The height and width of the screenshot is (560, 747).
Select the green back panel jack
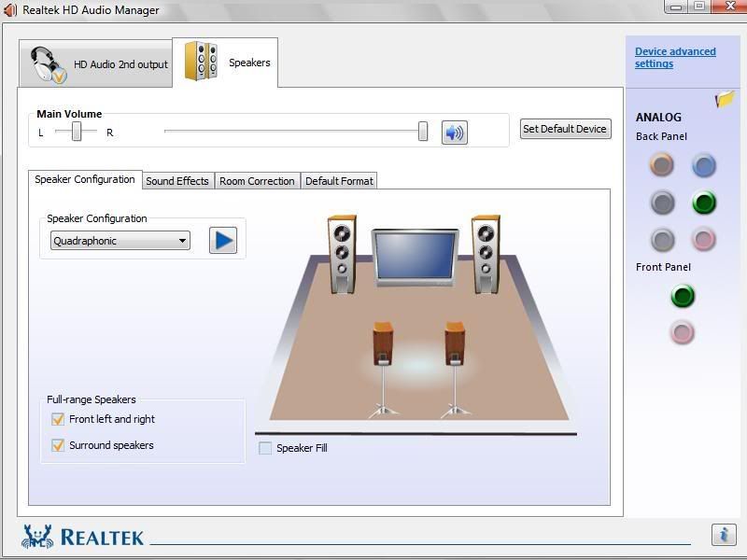point(704,203)
